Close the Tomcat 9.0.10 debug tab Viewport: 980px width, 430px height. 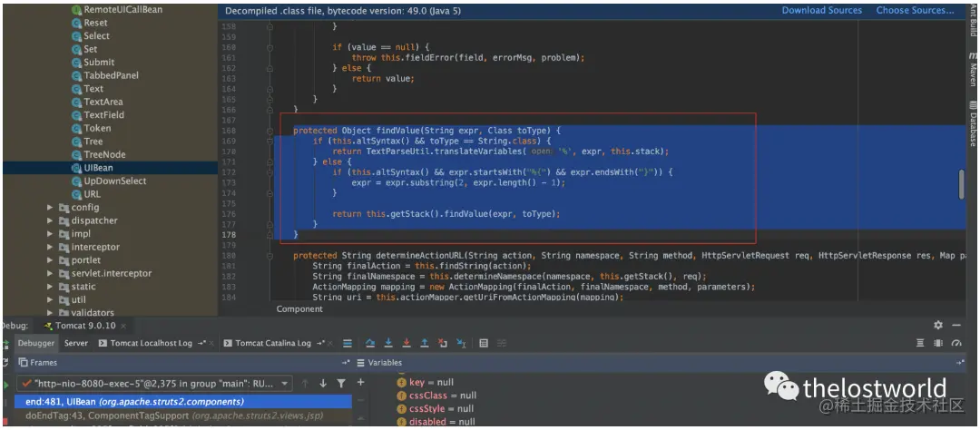[x=123, y=327]
